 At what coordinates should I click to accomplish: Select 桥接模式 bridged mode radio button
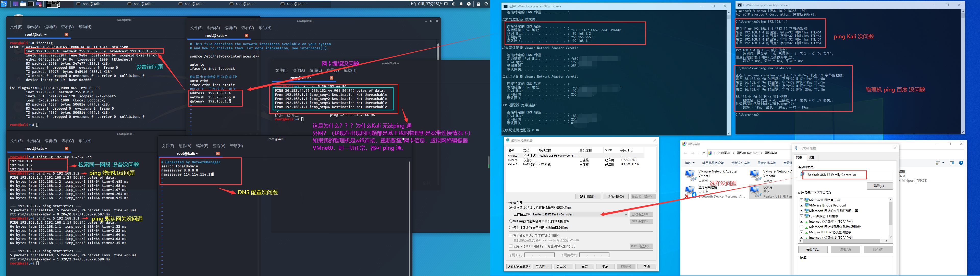511,208
